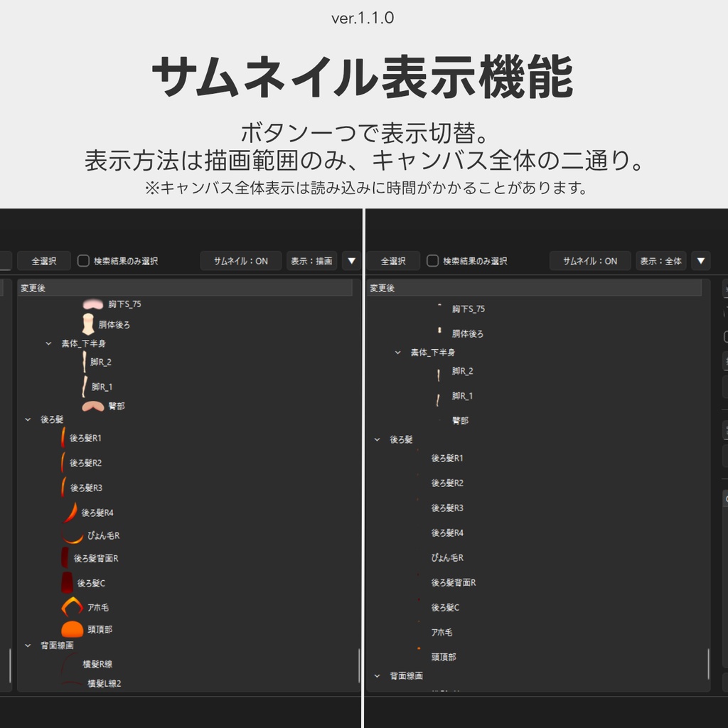Switch the 表示：描画 display mode toggle

pyautogui.click(x=311, y=261)
